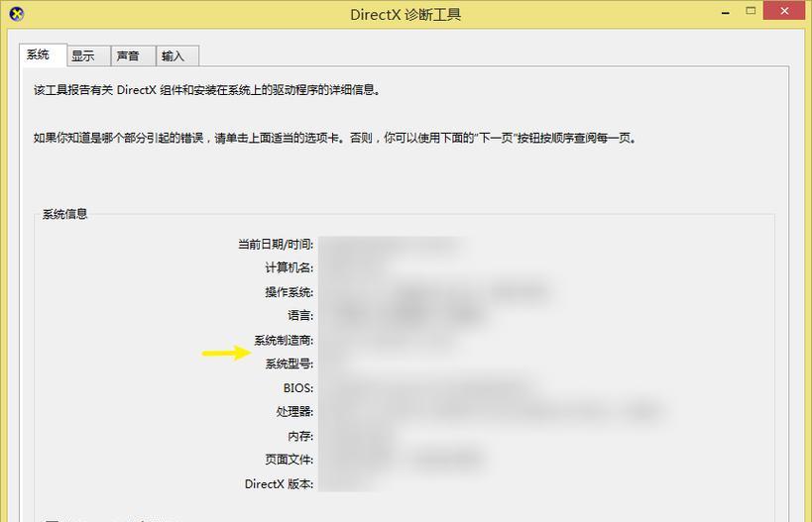Click the sentence starting 该工具报告有关 DirectX
This screenshot has height=522, width=812.
(207, 90)
